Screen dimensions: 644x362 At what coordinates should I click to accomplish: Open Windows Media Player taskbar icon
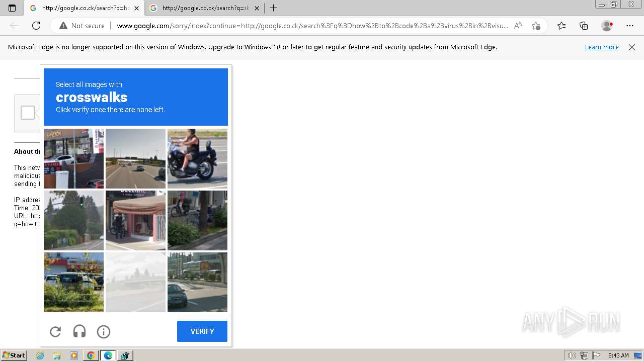coord(74,355)
